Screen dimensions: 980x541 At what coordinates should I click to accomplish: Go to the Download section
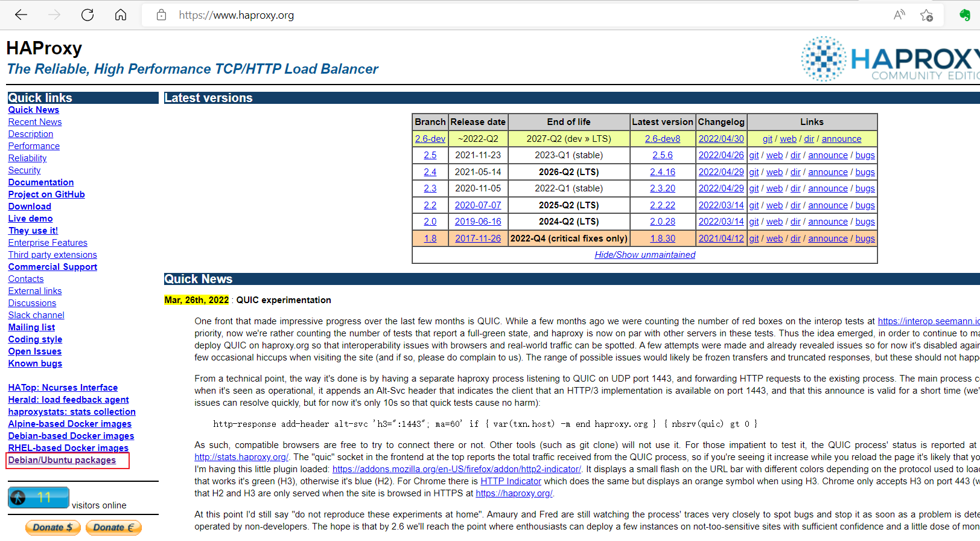tap(30, 206)
